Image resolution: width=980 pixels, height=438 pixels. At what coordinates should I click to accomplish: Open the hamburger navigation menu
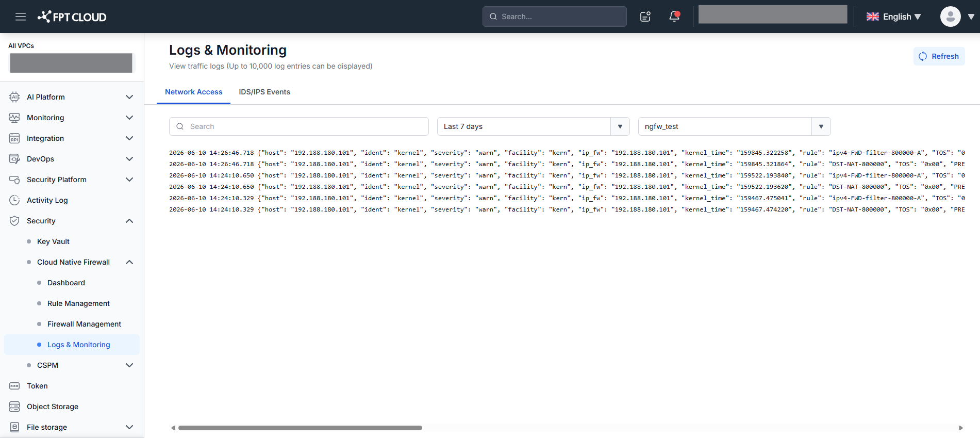coord(21,17)
